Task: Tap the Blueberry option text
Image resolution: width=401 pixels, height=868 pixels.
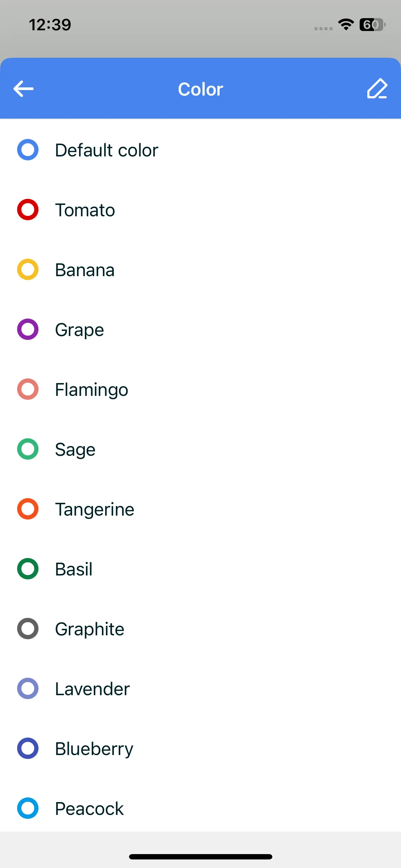Action: (94, 749)
